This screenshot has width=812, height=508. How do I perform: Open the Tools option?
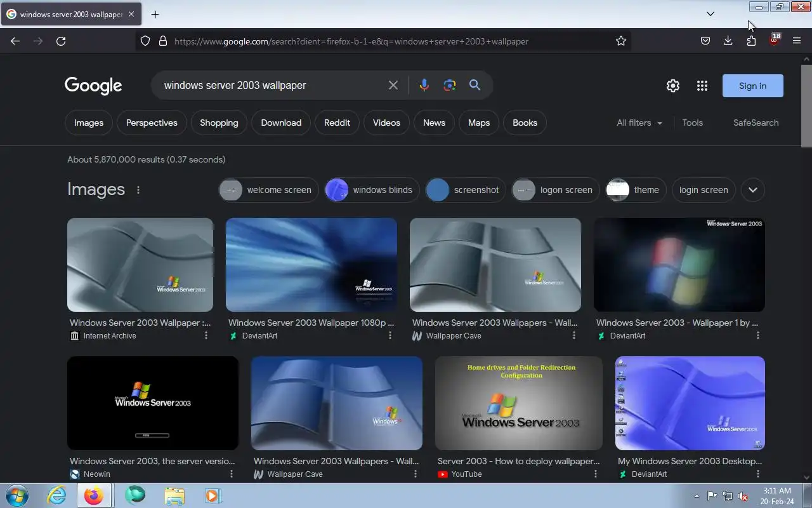click(x=693, y=123)
